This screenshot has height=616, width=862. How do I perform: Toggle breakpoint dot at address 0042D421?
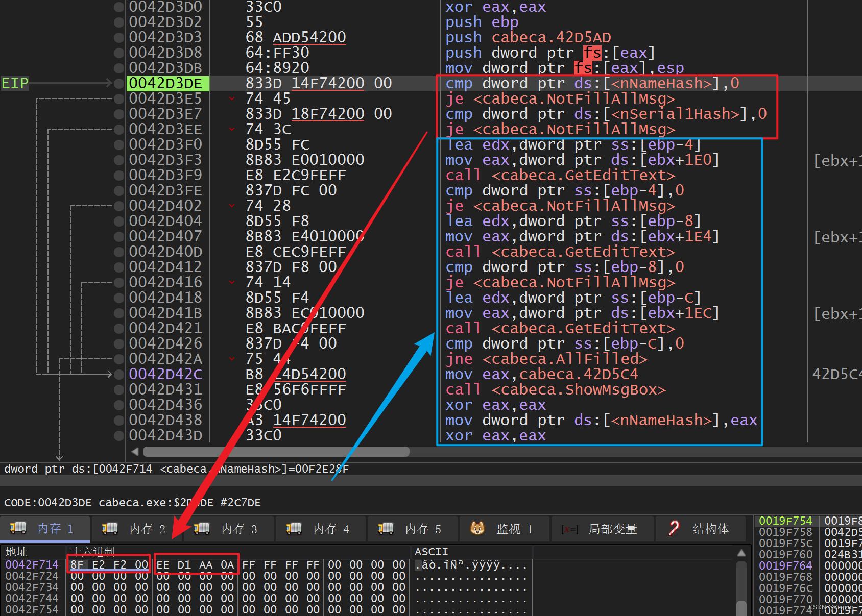(119, 329)
